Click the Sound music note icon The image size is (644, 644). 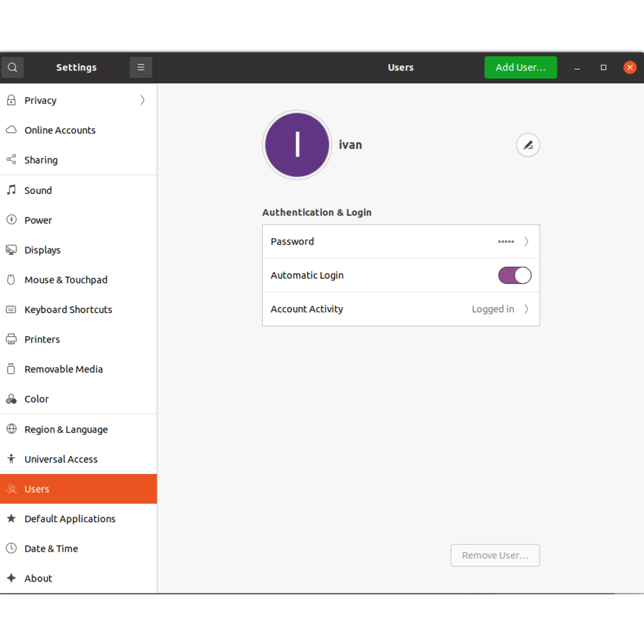pyautogui.click(x=11, y=190)
